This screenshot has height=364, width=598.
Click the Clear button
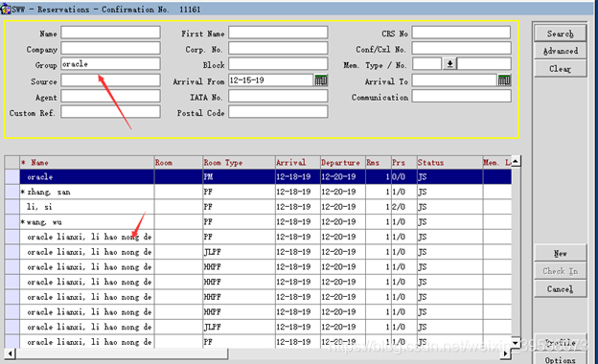coord(560,69)
